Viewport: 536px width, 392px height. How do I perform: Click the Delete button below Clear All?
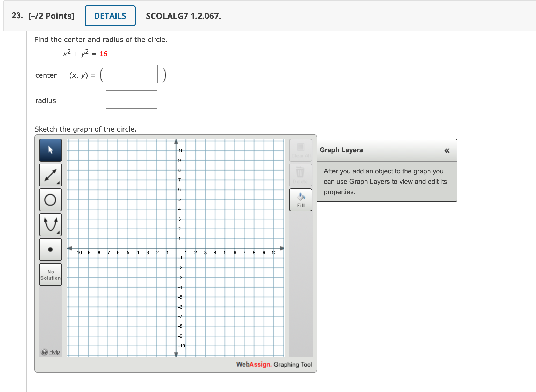300,175
